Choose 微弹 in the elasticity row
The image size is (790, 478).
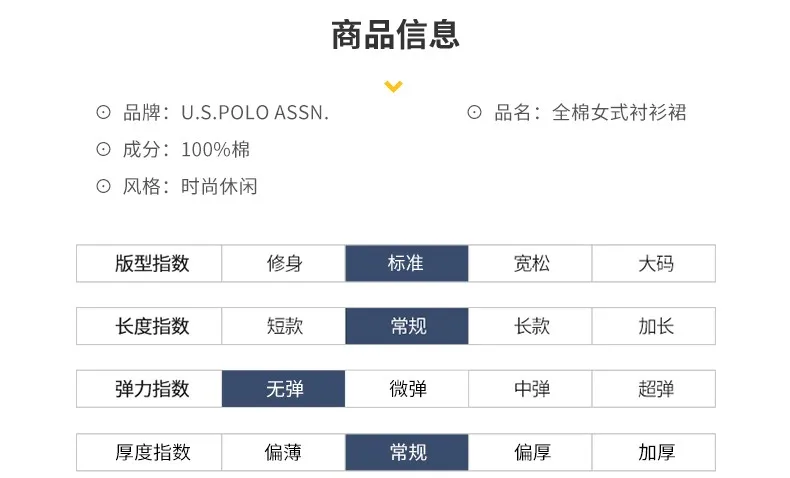pos(407,390)
